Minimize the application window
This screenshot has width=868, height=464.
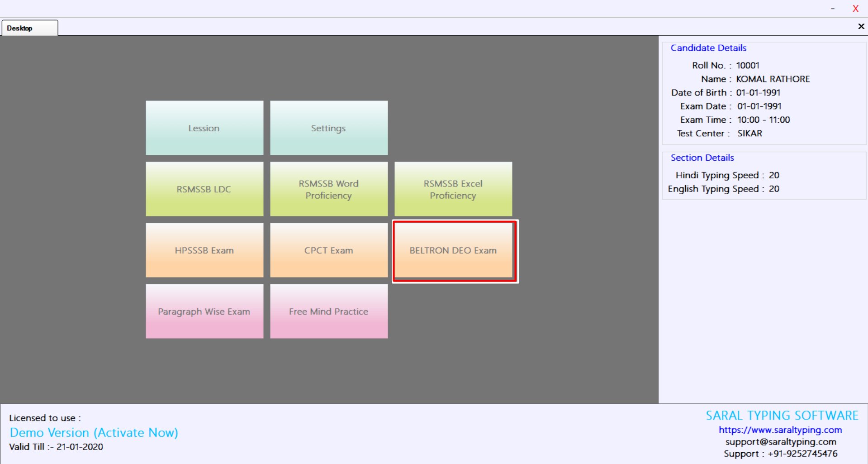pos(832,9)
